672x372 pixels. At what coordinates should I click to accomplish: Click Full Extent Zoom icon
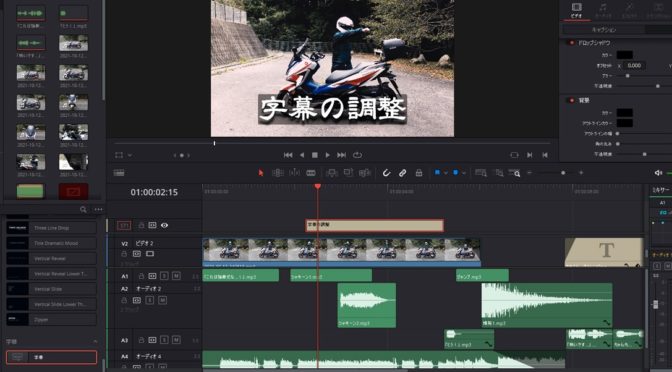click(x=481, y=173)
